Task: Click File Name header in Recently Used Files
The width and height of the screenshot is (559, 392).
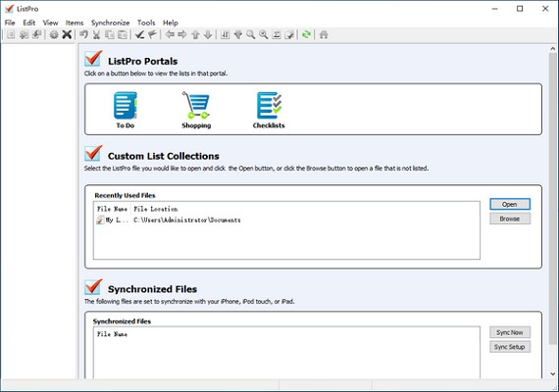Action: (x=112, y=209)
